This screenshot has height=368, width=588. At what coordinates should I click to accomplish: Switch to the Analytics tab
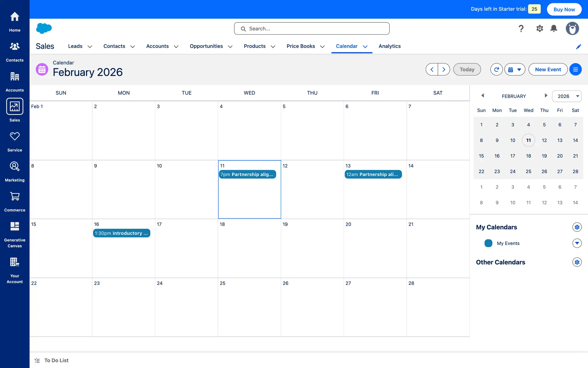[390, 46]
